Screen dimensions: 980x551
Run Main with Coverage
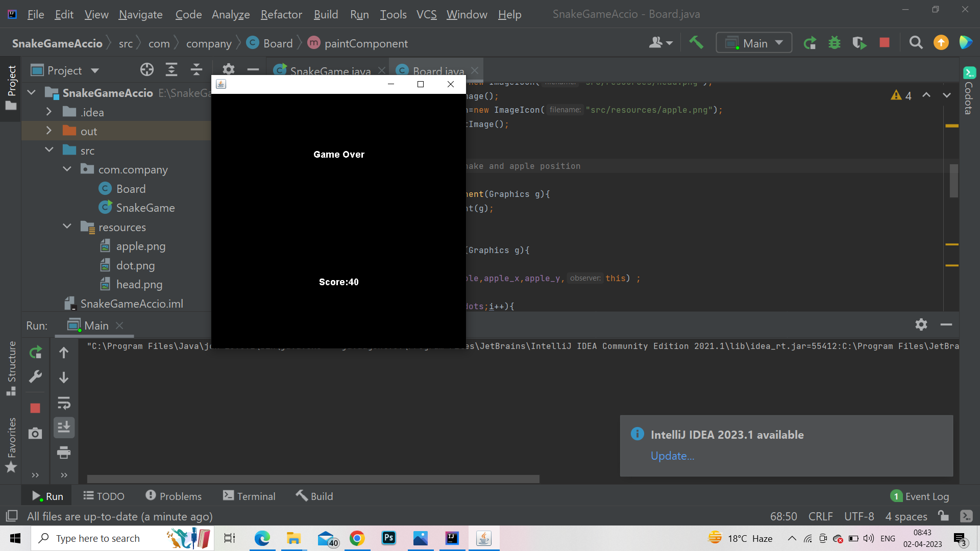click(x=860, y=42)
